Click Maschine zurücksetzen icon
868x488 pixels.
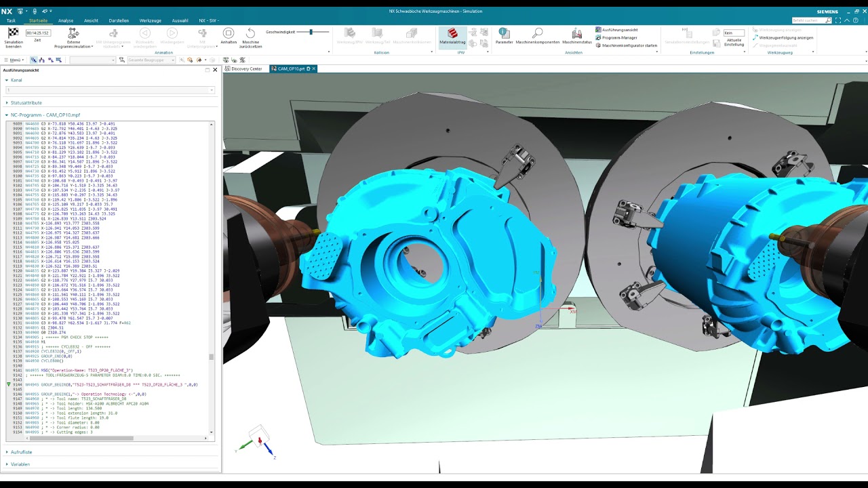coord(251,33)
